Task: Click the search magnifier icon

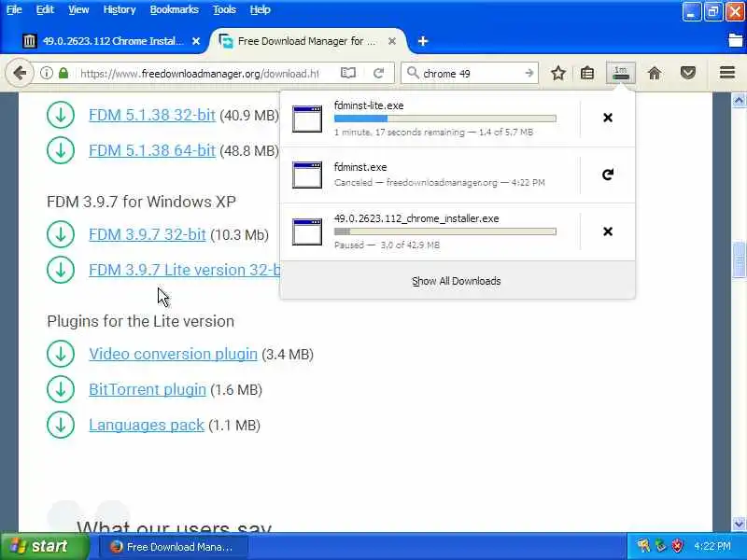Action: (413, 74)
